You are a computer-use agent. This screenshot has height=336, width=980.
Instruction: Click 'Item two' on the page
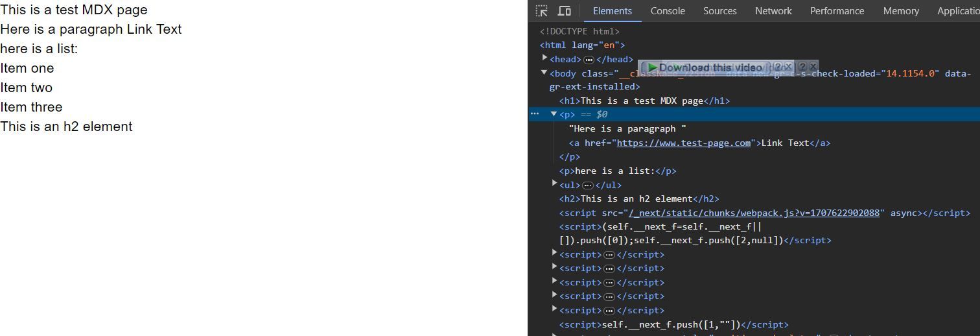[27, 88]
